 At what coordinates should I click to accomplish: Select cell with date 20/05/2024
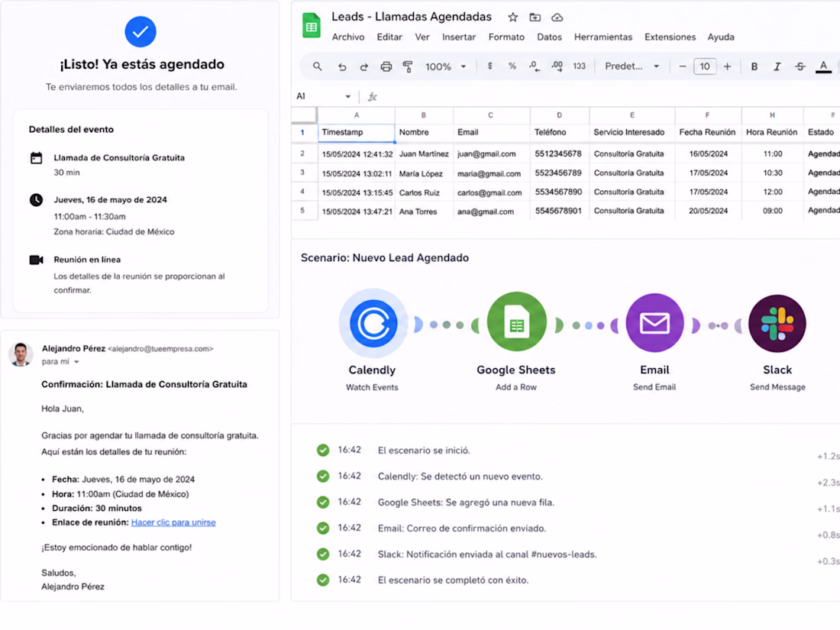(x=708, y=211)
